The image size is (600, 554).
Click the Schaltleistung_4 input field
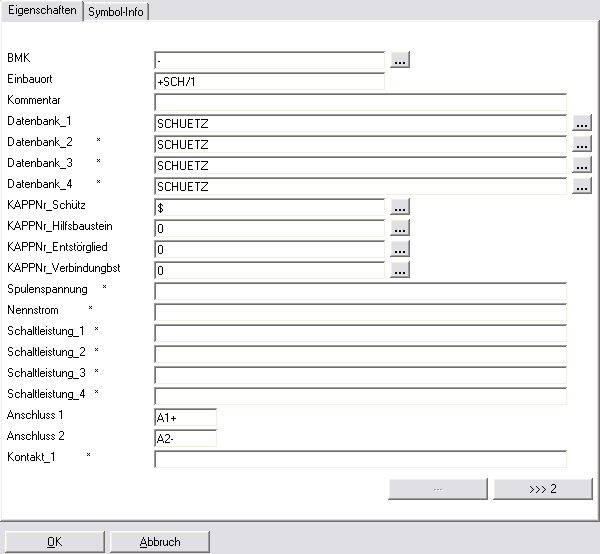click(x=360, y=396)
